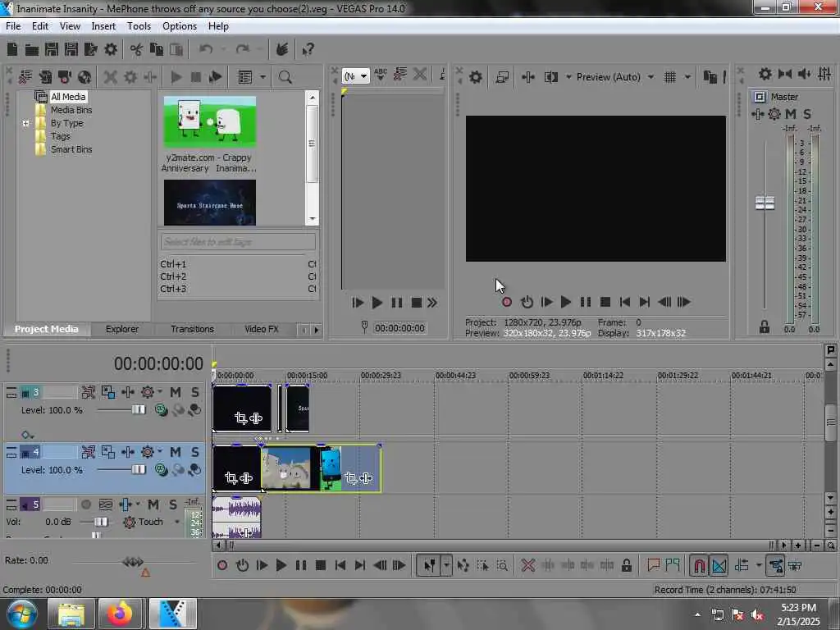Click the New project icon

[12, 50]
